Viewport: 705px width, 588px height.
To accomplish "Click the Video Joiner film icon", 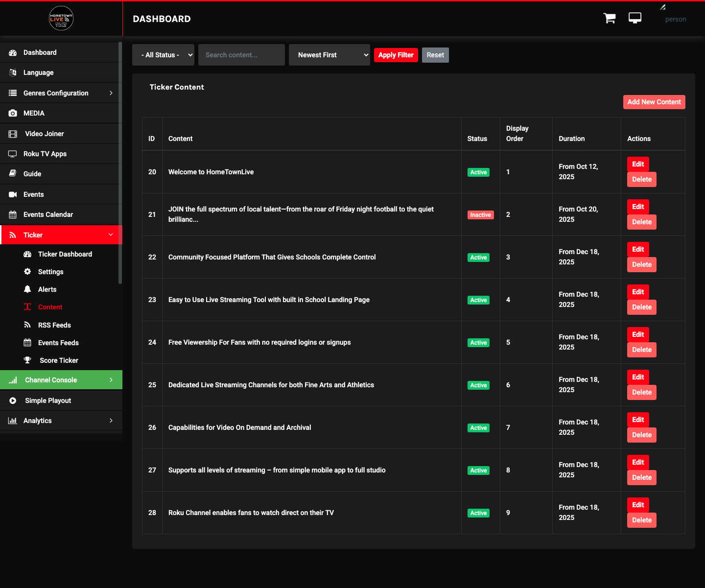I will (x=13, y=134).
